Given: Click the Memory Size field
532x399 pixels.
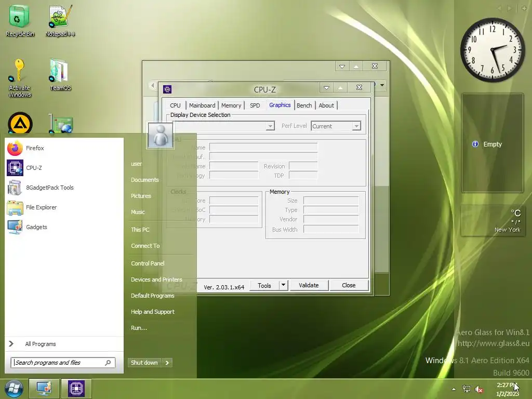Looking at the screenshot, I should 331,201.
